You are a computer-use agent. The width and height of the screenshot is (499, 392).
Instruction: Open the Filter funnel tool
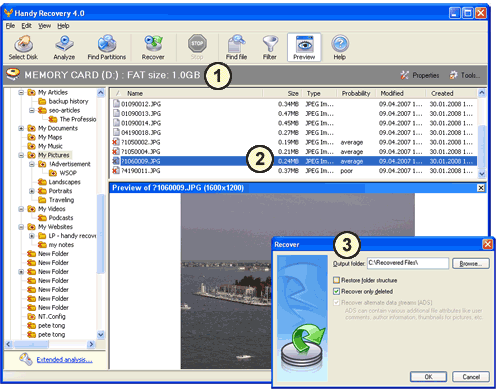270,47
